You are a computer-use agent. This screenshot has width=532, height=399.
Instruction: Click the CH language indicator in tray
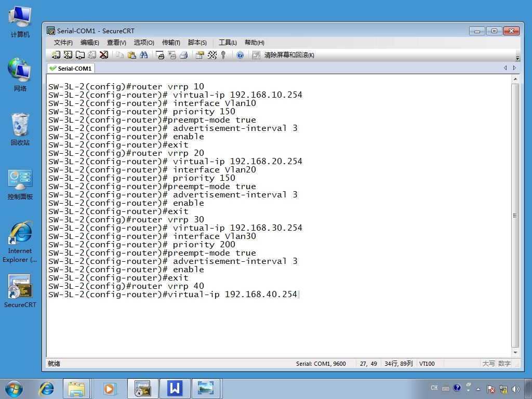[434, 388]
